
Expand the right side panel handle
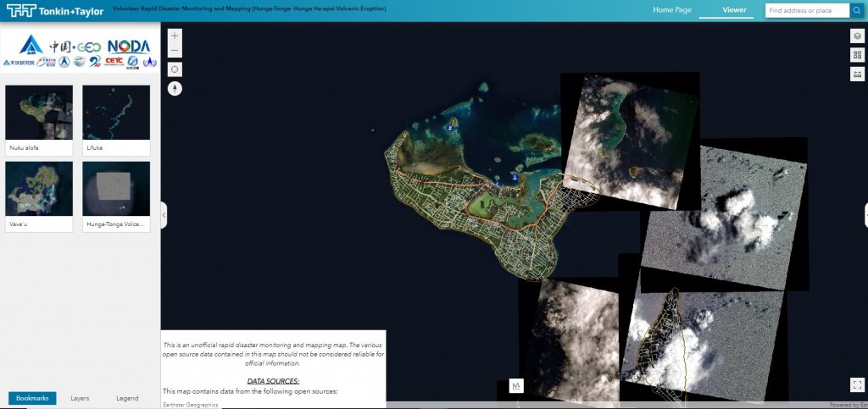(865, 215)
